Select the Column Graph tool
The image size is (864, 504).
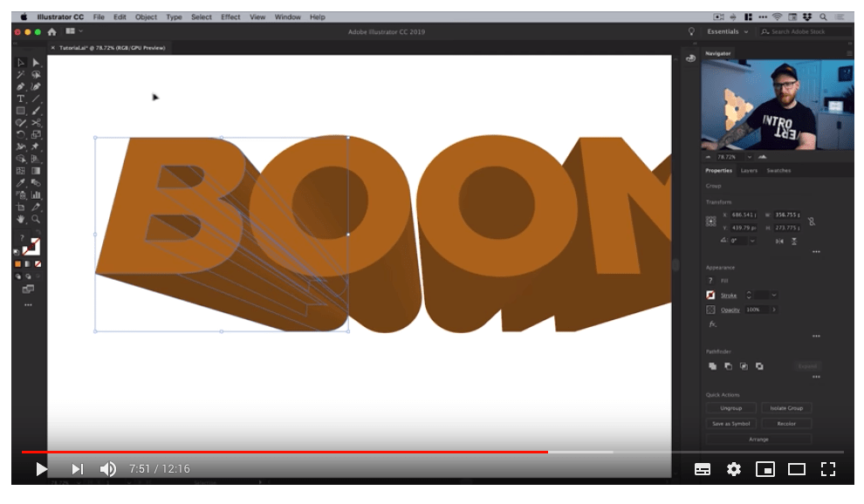point(36,195)
